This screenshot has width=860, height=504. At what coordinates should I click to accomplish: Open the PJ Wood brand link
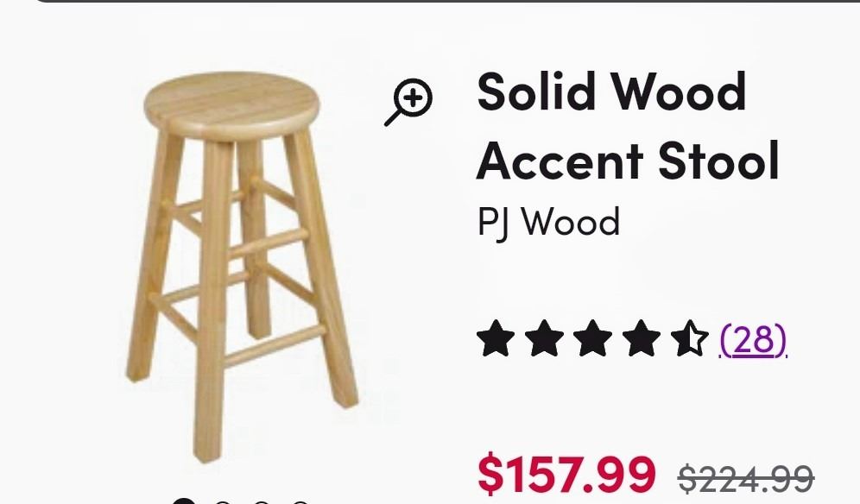[548, 222]
